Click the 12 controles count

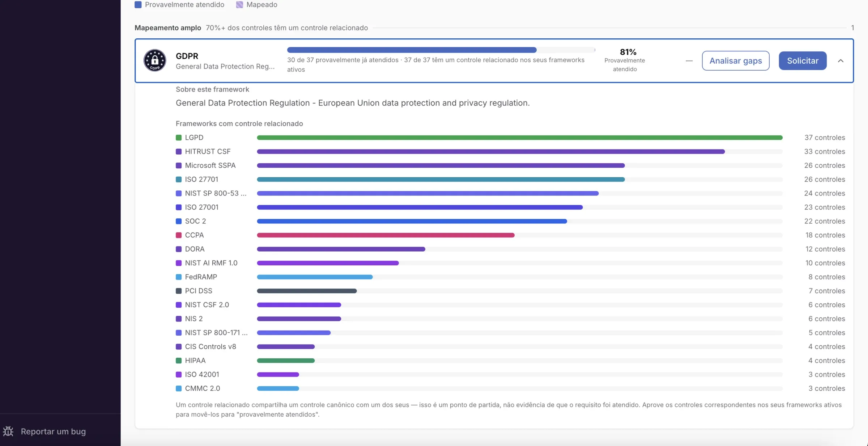coord(825,249)
